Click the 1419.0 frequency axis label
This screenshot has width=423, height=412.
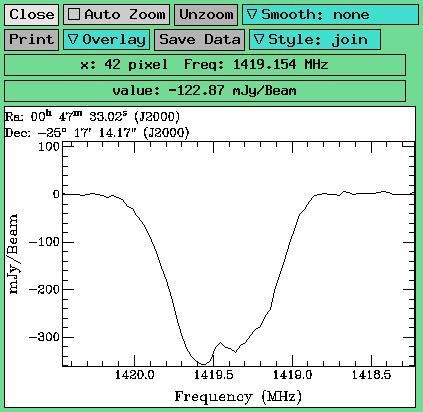(x=292, y=375)
